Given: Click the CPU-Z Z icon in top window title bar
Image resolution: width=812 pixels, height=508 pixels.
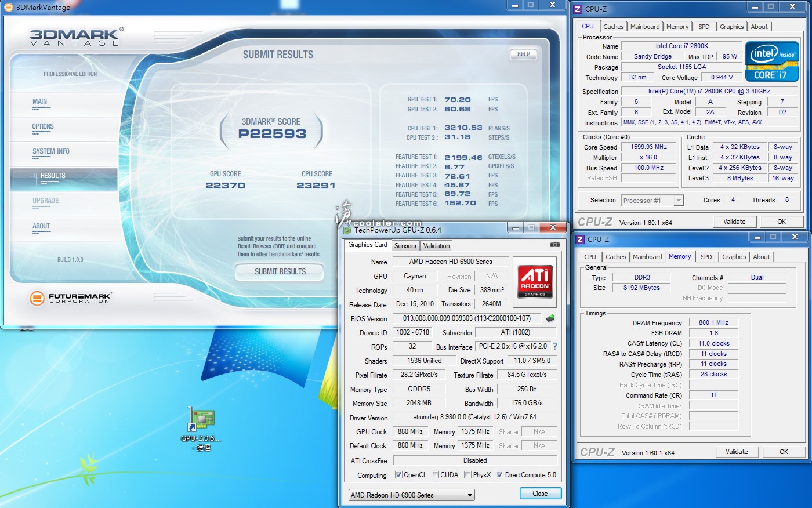Looking at the screenshot, I should 578,9.
